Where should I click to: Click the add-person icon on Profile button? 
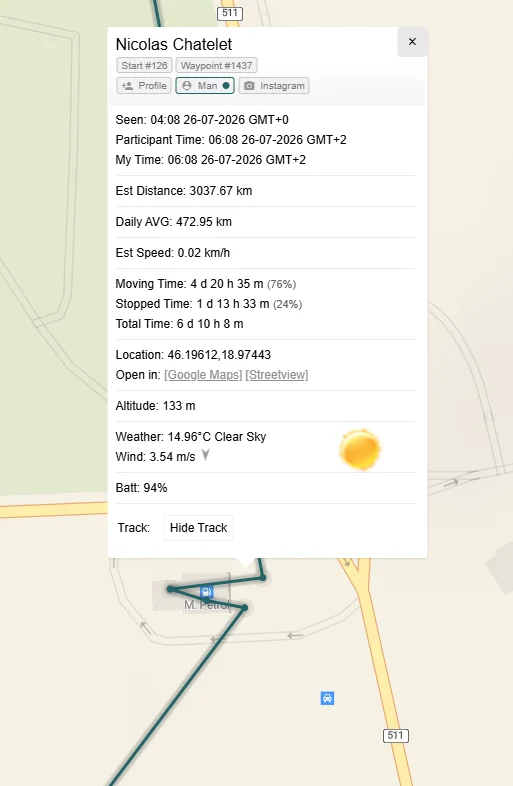point(127,86)
